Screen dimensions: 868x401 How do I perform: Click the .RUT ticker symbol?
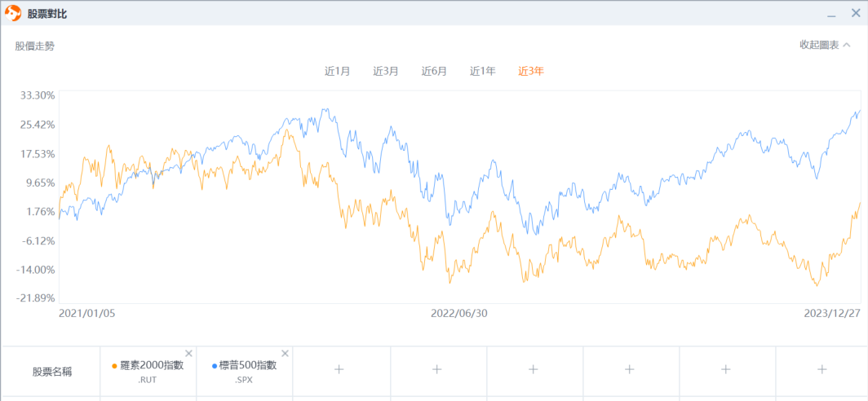click(x=148, y=380)
